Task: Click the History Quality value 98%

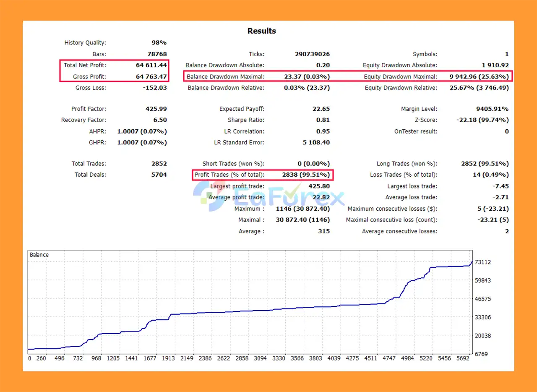Action: 159,43
